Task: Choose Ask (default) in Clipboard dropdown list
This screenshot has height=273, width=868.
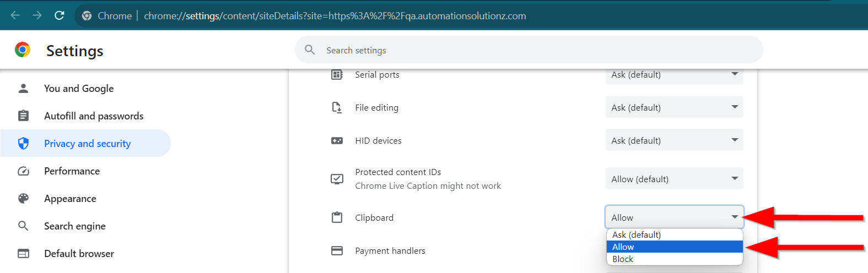Action: click(637, 235)
